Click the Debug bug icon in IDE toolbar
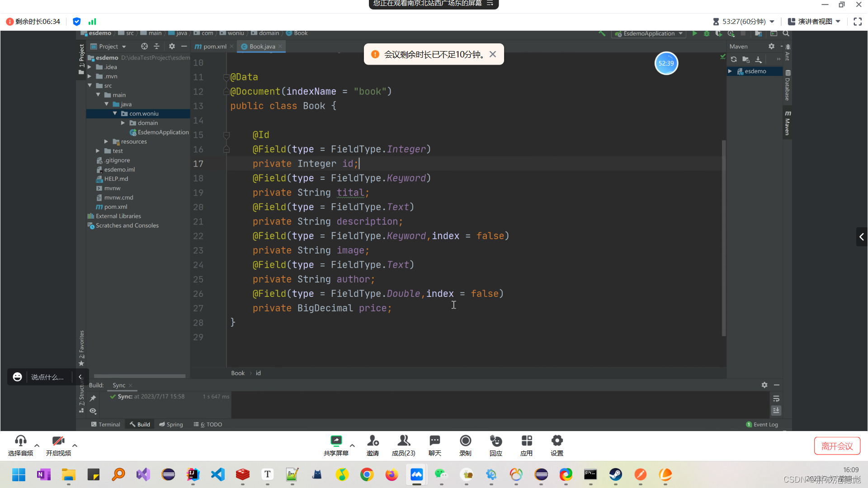This screenshot has height=488, width=868. [x=707, y=33]
